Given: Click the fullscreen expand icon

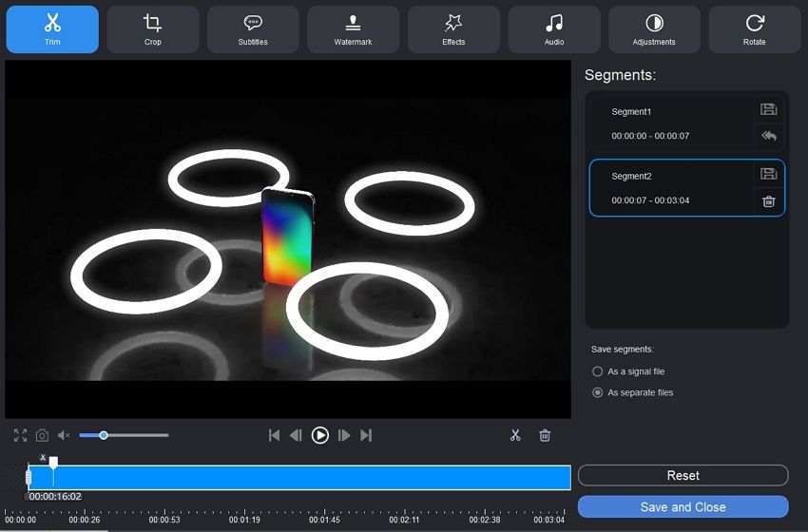Looking at the screenshot, I should pyautogui.click(x=21, y=435).
